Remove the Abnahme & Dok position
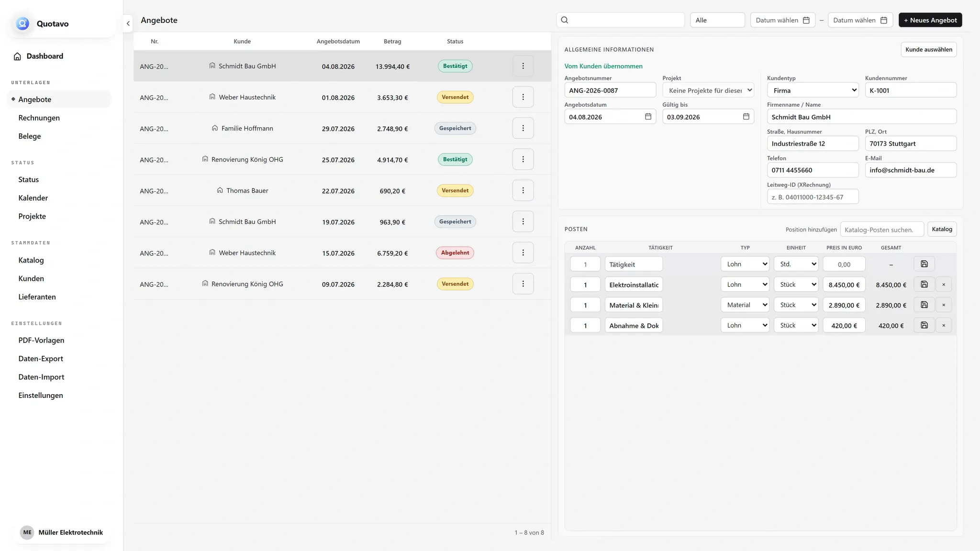This screenshot has height=551, width=980. pyautogui.click(x=944, y=325)
